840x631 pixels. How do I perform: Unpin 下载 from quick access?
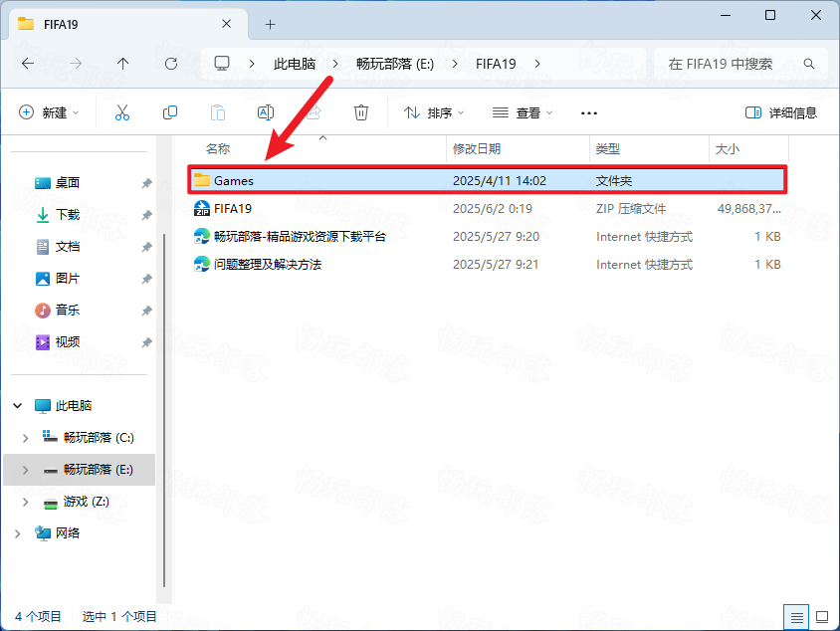coord(146,215)
